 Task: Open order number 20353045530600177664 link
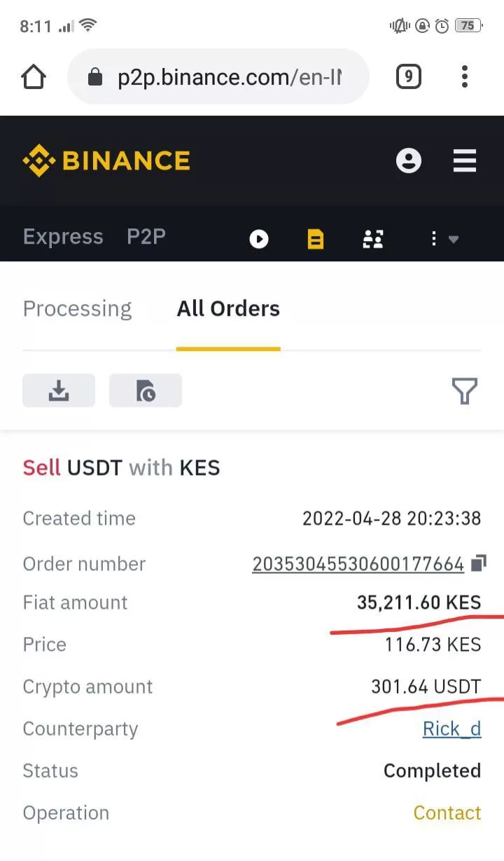point(358,564)
